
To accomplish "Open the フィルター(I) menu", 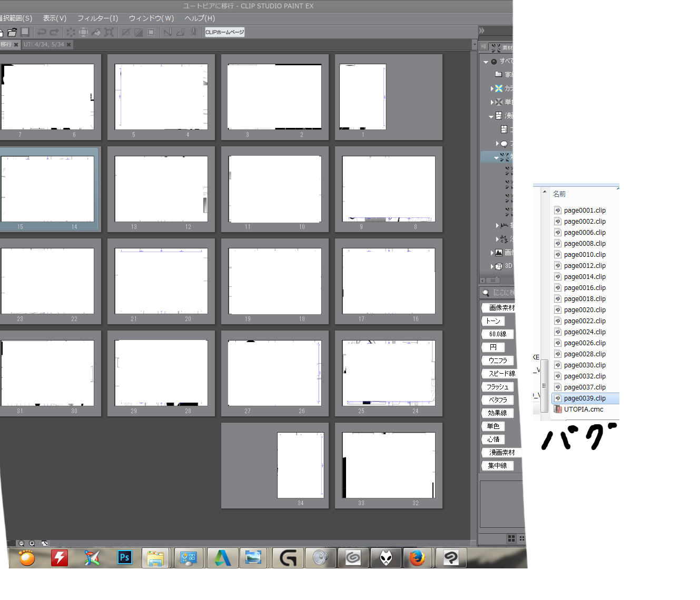I will click(97, 18).
